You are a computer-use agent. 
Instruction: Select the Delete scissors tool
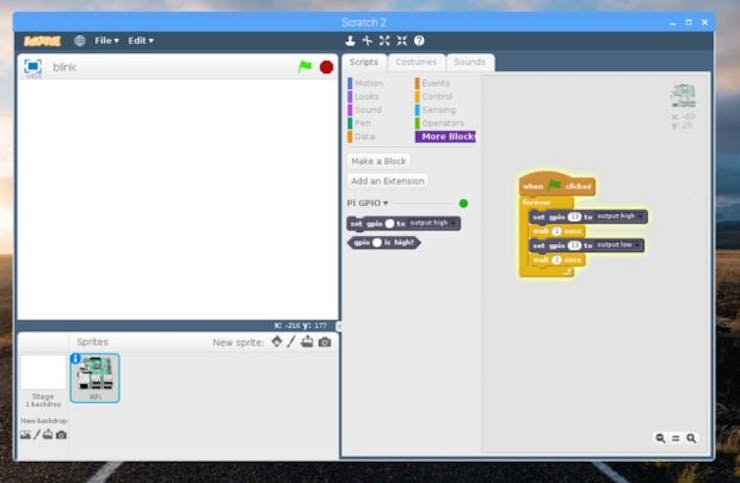click(367, 41)
